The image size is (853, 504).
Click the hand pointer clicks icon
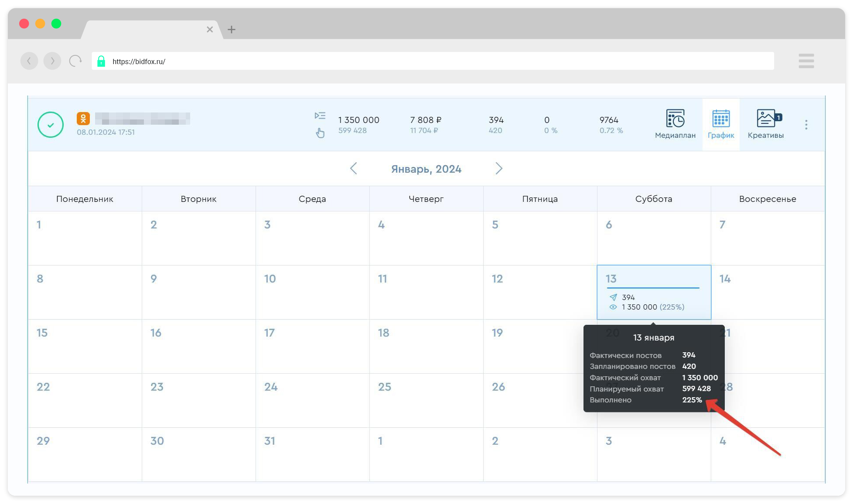coord(320,133)
